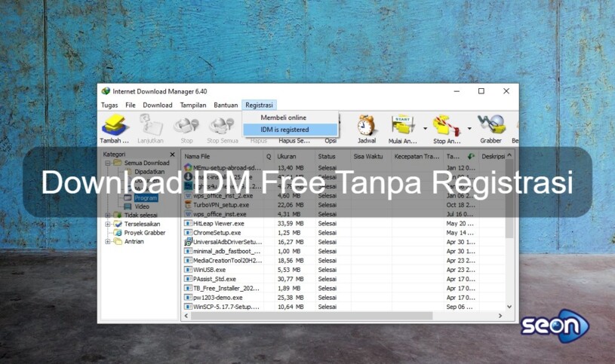The image size is (615, 364).
Task: Sort by Kecepatan Tra... column header
Action: pyautogui.click(x=417, y=156)
